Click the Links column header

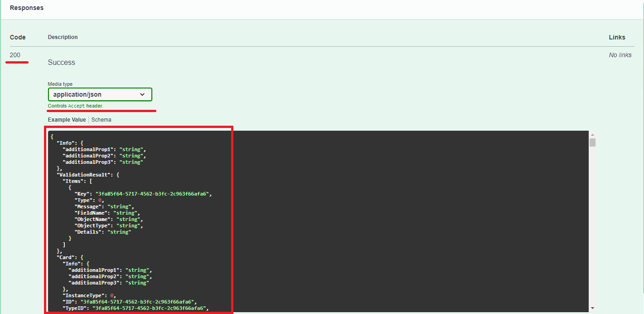(x=617, y=37)
